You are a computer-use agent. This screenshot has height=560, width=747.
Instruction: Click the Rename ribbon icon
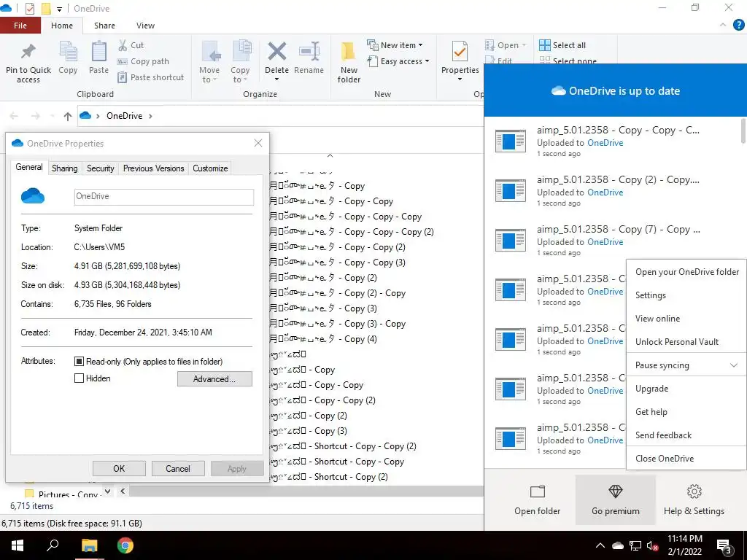[x=309, y=52]
